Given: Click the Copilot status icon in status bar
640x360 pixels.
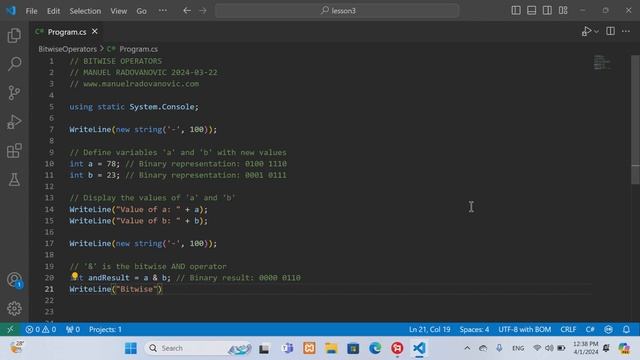Looking at the screenshot, I should tap(609, 329).
